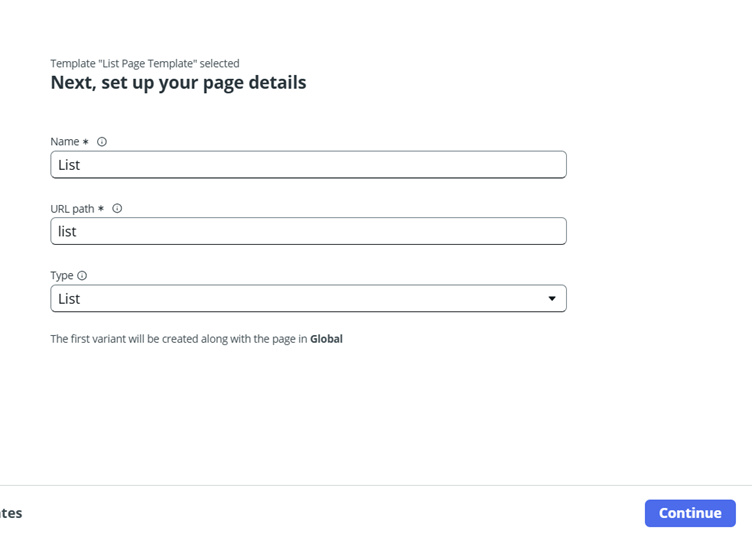
Task: Click the info icon beside Name label
Action: coord(102,142)
